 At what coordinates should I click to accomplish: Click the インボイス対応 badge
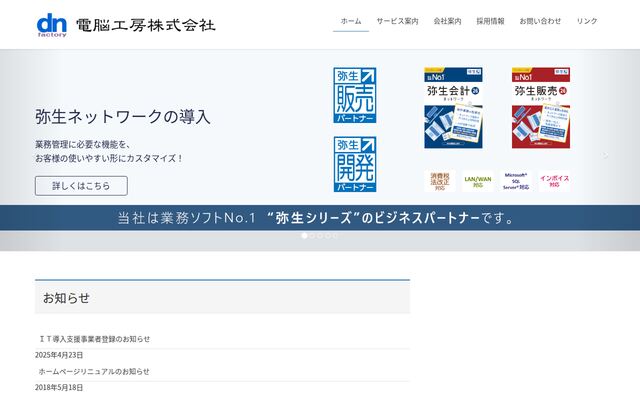[554, 181]
